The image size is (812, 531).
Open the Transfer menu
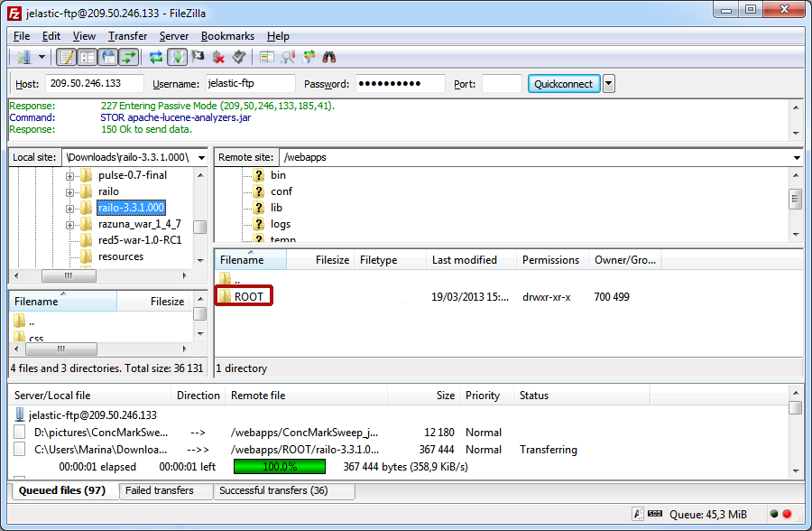(x=127, y=36)
